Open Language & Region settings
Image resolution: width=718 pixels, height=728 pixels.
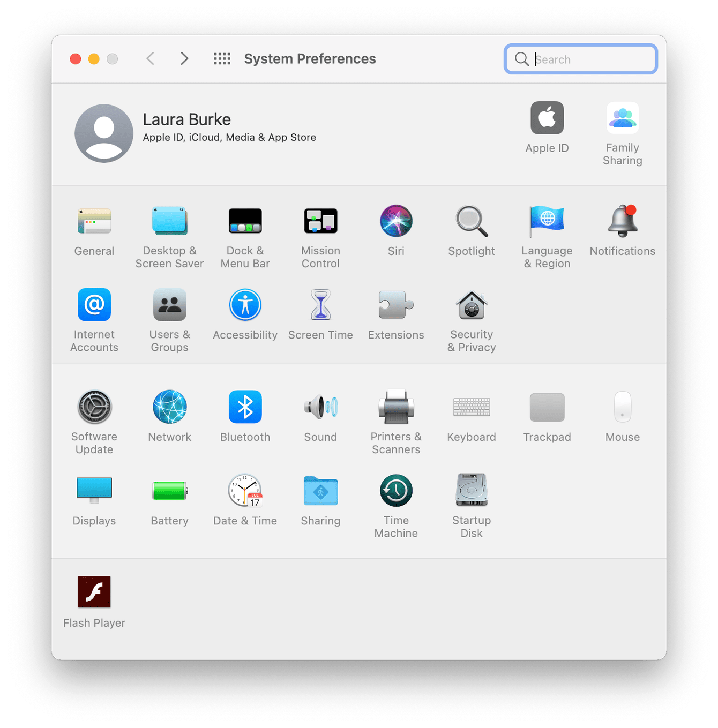[x=547, y=221]
